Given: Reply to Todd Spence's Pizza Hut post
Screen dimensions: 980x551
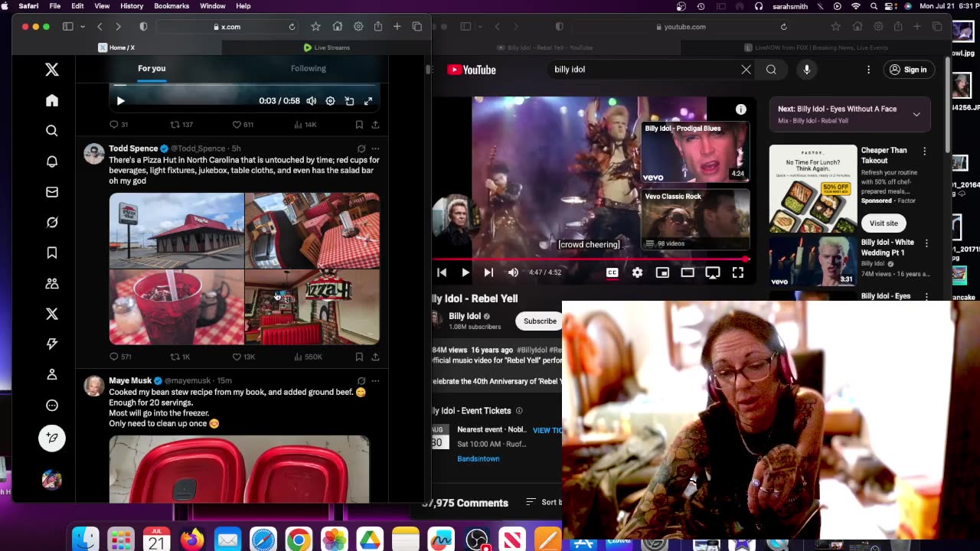Looking at the screenshot, I should 114,357.
